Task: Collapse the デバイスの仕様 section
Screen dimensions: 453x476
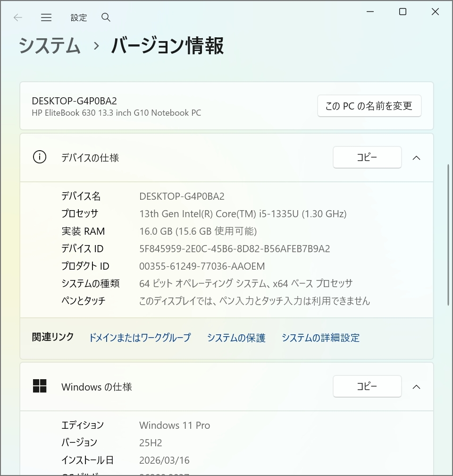Action: coord(416,157)
